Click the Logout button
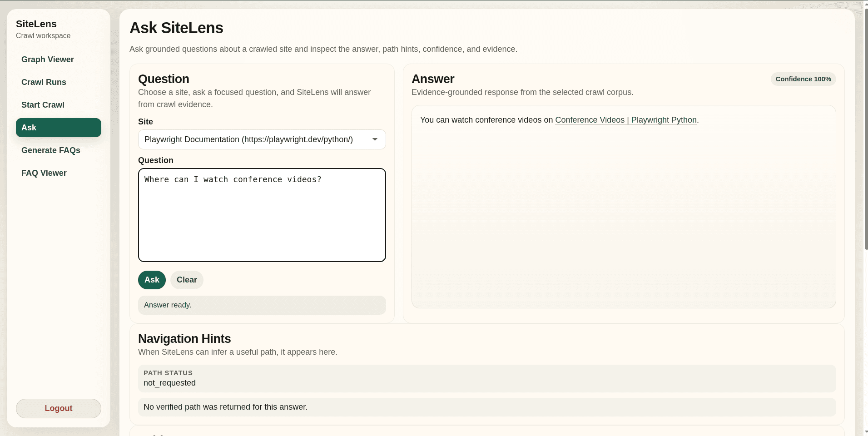The height and width of the screenshot is (436, 868). [x=58, y=408]
